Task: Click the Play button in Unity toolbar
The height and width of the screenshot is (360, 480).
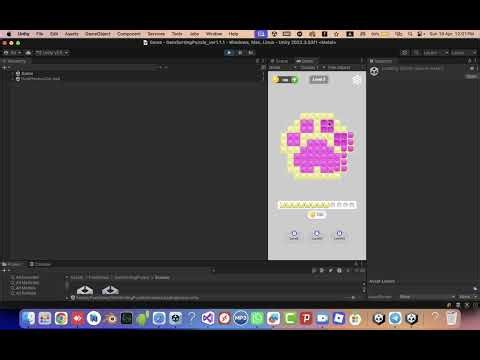Action: pyautogui.click(x=229, y=53)
